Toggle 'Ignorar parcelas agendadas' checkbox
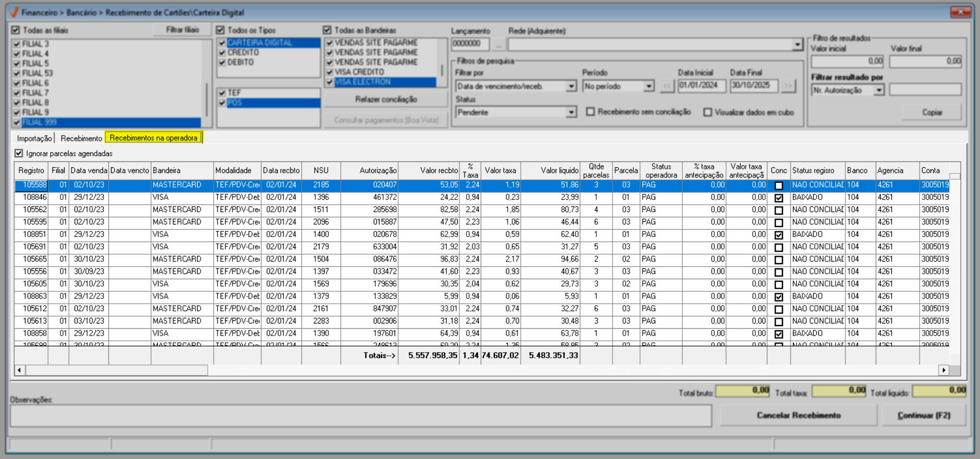980x459 pixels. [19, 153]
